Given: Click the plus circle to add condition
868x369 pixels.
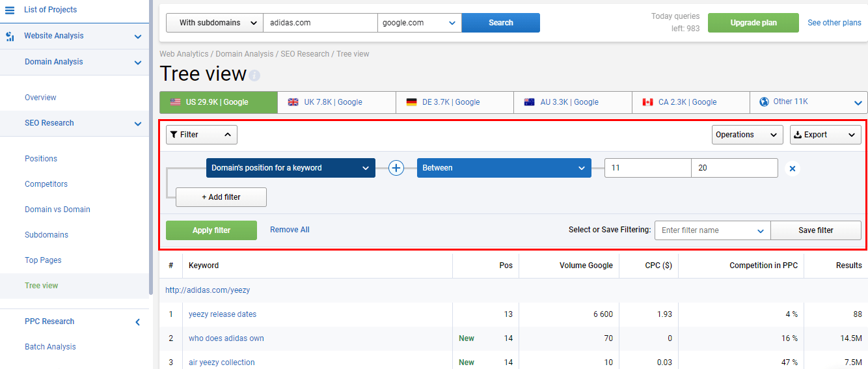Looking at the screenshot, I should point(396,168).
